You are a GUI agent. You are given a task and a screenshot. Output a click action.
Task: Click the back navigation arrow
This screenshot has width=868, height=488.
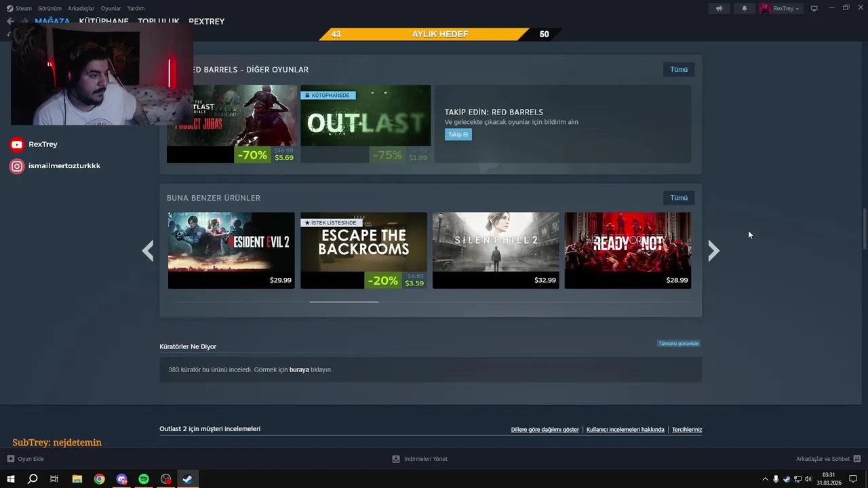(10, 21)
